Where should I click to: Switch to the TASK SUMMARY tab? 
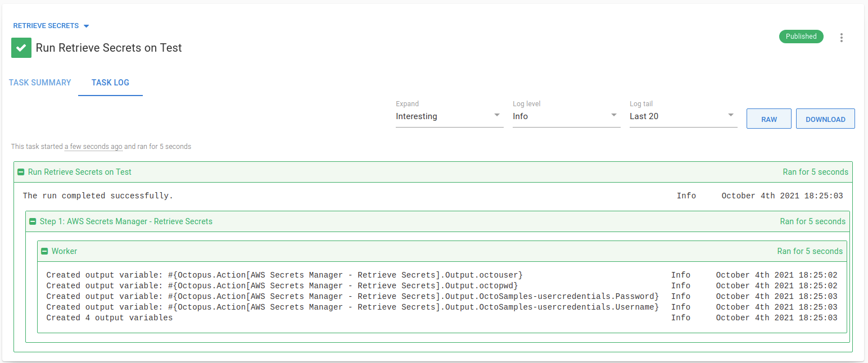tap(40, 83)
